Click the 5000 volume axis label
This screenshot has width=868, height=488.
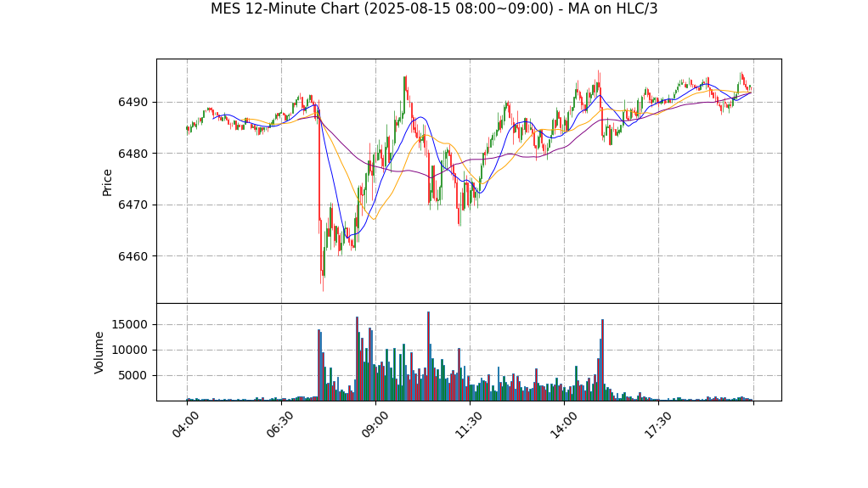[133, 376]
